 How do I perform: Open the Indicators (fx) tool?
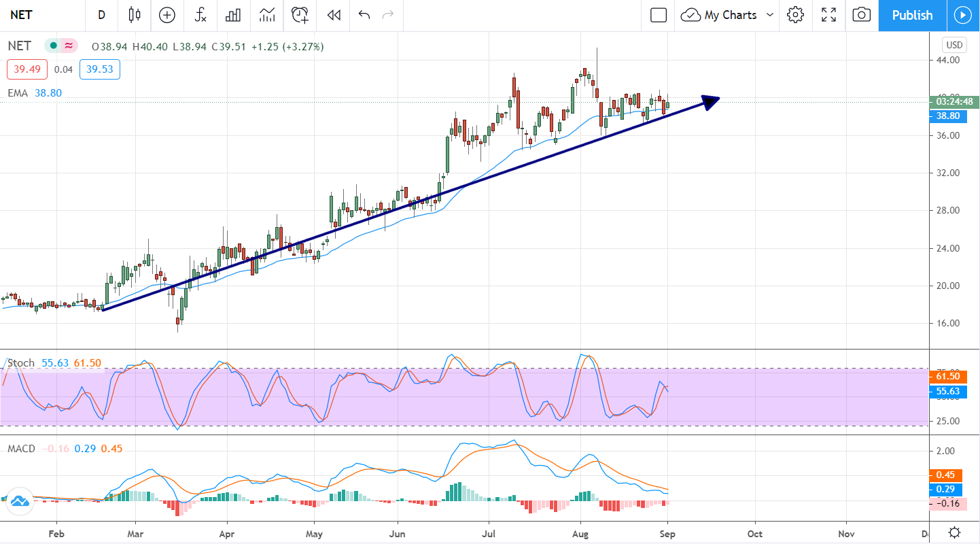(200, 15)
